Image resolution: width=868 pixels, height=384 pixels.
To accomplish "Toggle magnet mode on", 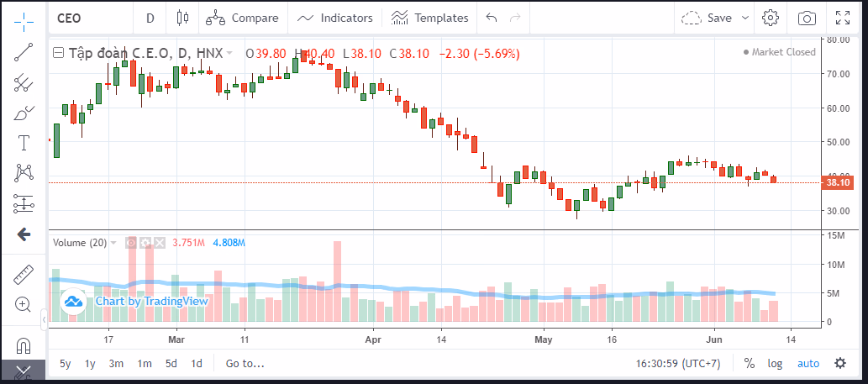I will pyautogui.click(x=23, y=345).
